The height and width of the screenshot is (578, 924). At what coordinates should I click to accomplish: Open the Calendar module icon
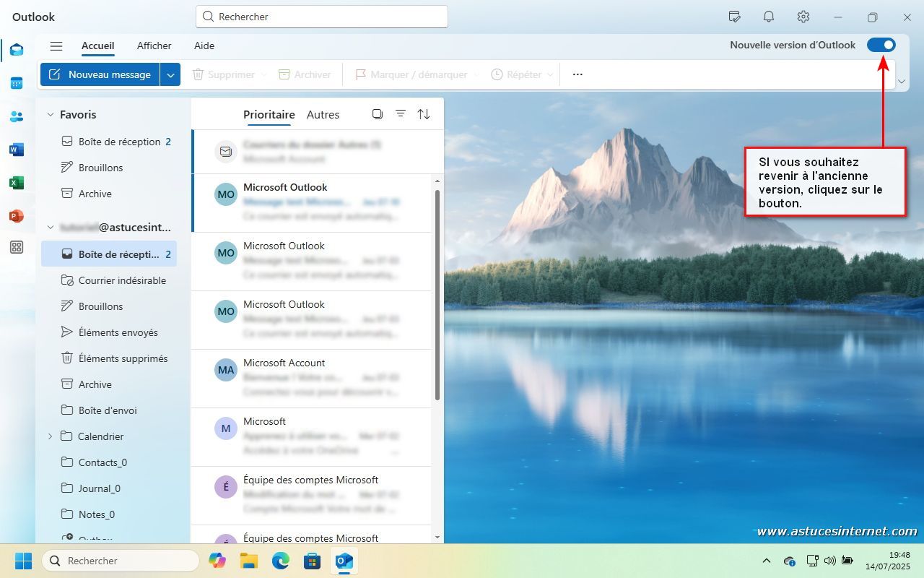[17, 83]
